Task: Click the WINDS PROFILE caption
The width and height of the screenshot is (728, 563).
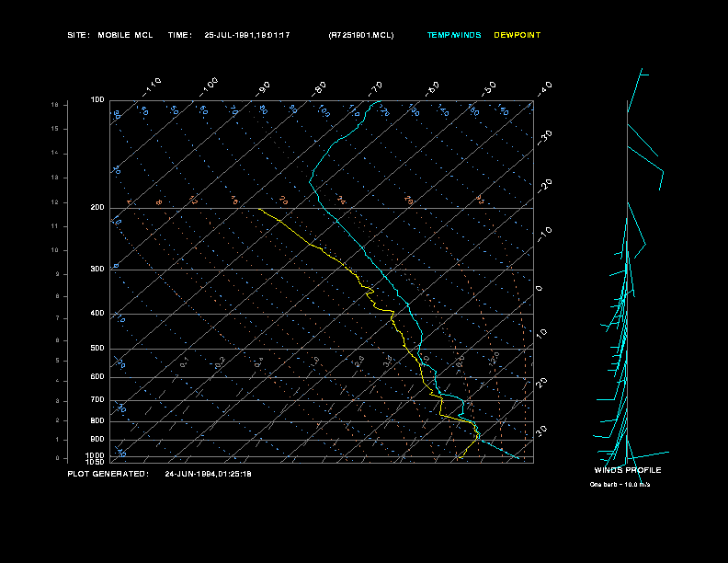Action: point(628,470)
